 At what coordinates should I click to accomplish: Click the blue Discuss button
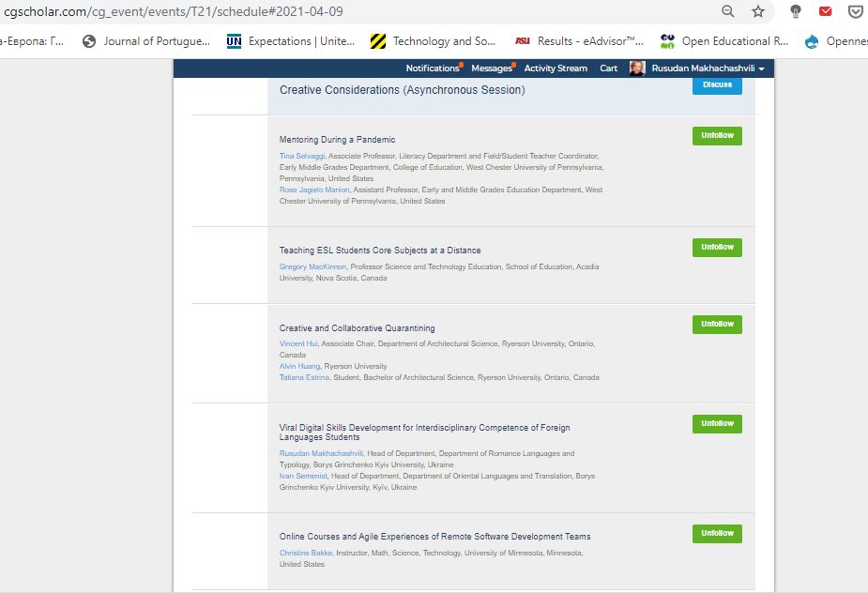[x=717, y=84]
